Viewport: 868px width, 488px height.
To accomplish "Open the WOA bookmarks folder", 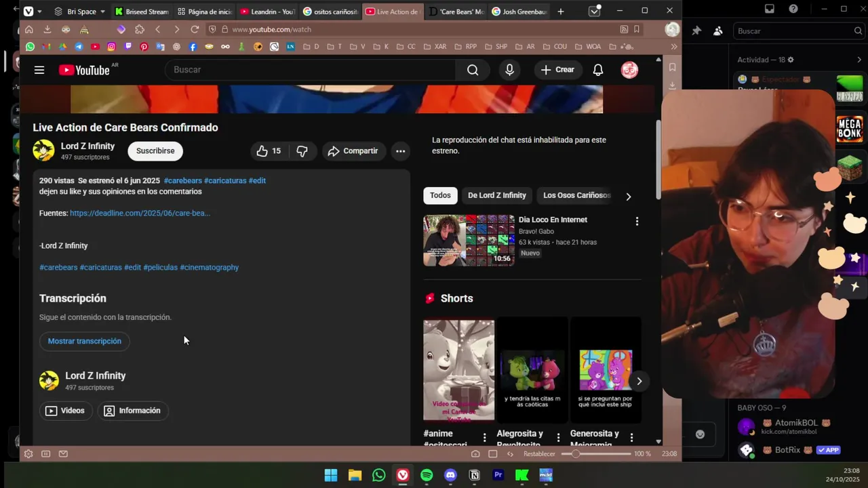I will 588,47.
